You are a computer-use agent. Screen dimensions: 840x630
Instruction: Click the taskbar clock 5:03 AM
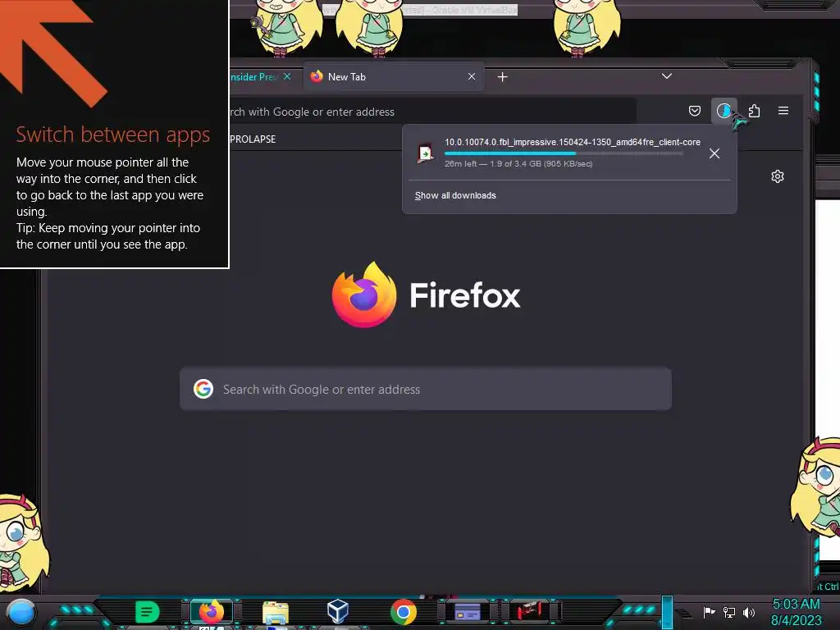[x=796, y=604]
